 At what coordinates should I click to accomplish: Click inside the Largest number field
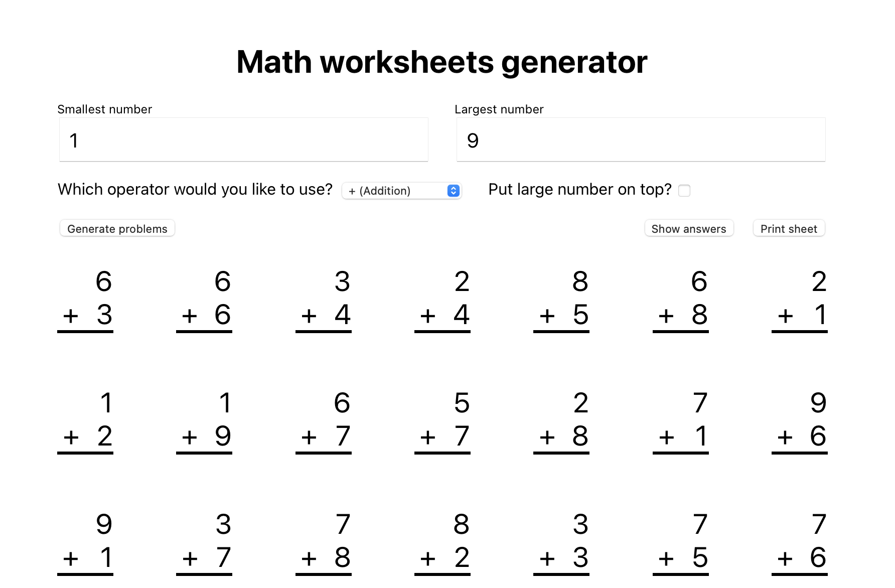pos(640,140)
